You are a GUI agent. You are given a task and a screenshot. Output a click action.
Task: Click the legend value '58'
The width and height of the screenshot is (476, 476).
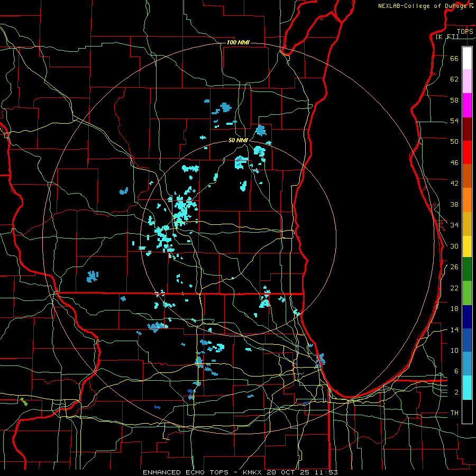(454, 100)
